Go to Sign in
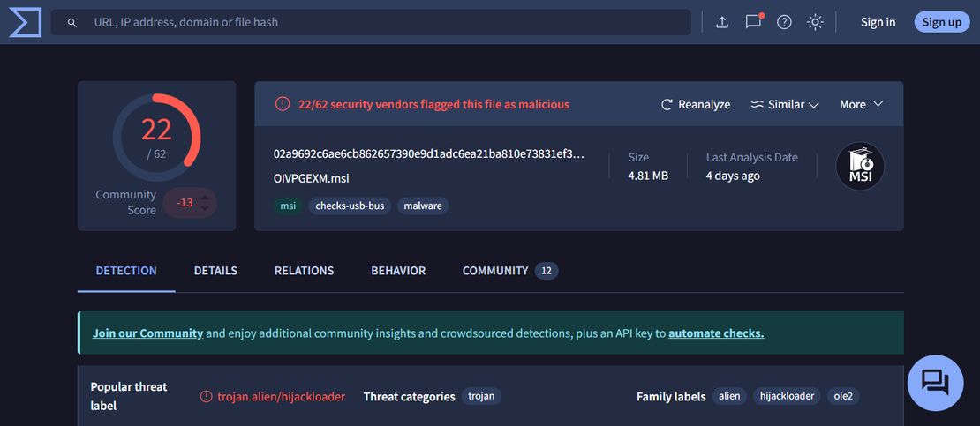 878,22
